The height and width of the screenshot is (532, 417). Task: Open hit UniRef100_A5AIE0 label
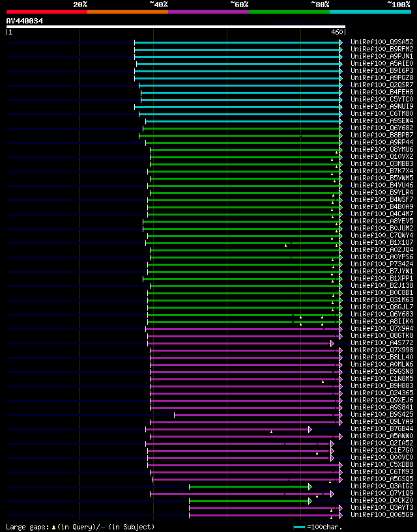[x=382, y=63]
